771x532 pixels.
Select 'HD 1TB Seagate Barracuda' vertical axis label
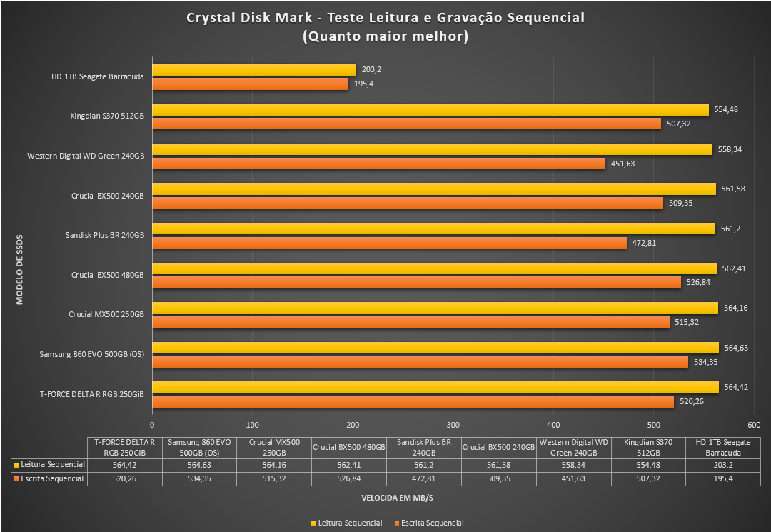[x=97, y=76]
